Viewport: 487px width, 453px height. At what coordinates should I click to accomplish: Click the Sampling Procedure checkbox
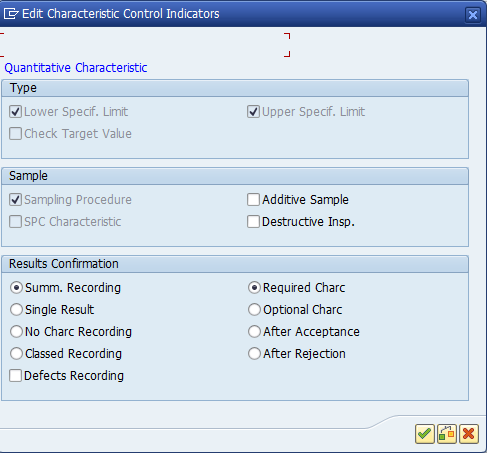tap(16, 200)
